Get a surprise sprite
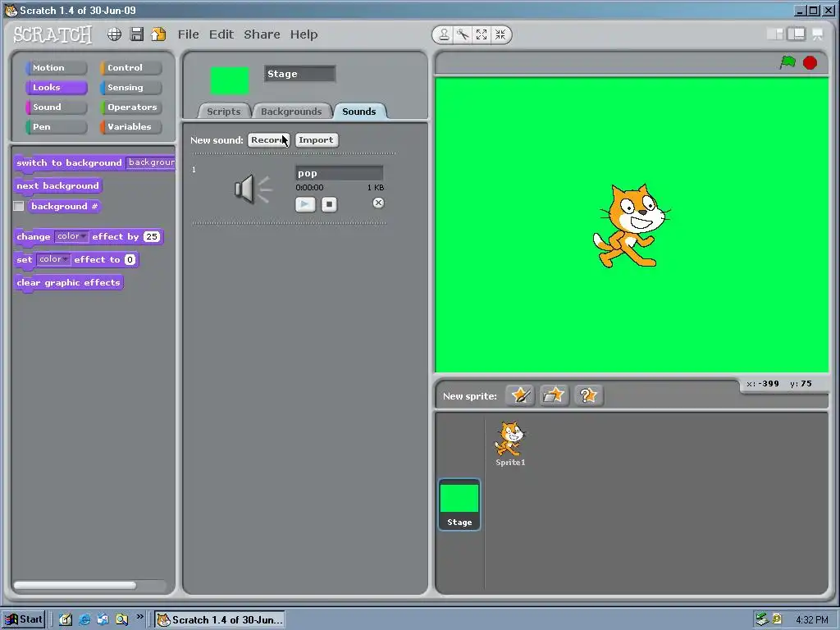The width and height of the screenshot is (840, 630). (x=588, y=396)
